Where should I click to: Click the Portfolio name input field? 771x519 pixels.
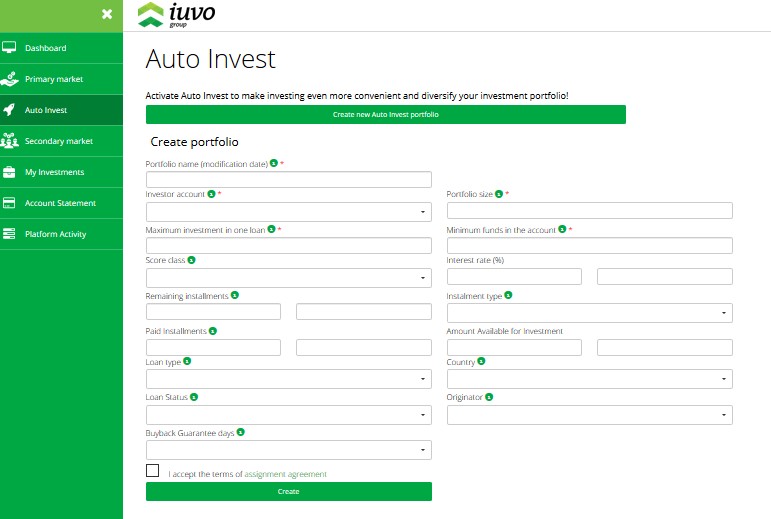(x=289, y=179)
